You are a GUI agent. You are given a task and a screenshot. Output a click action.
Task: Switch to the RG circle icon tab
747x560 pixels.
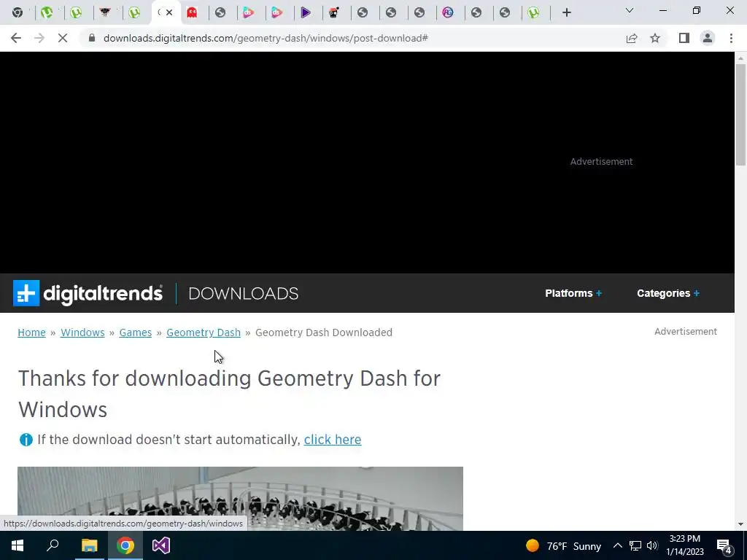click(x=448, y=12)
